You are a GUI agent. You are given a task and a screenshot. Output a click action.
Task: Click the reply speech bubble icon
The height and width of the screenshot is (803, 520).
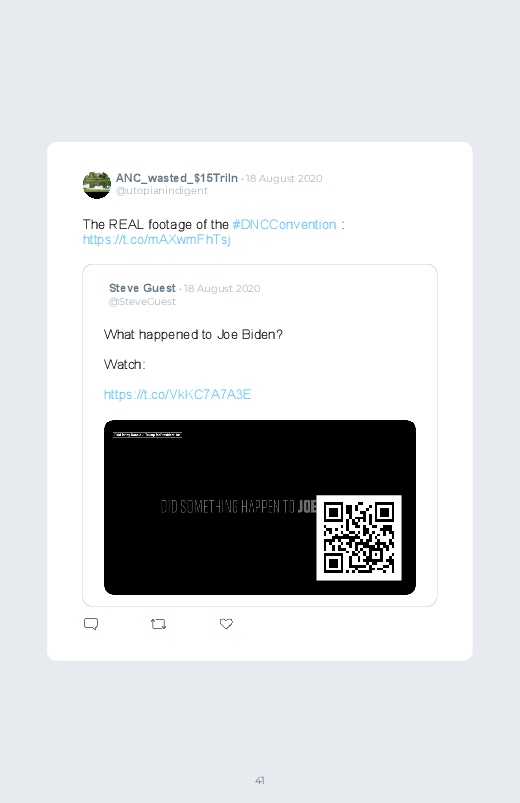[91, 624]
